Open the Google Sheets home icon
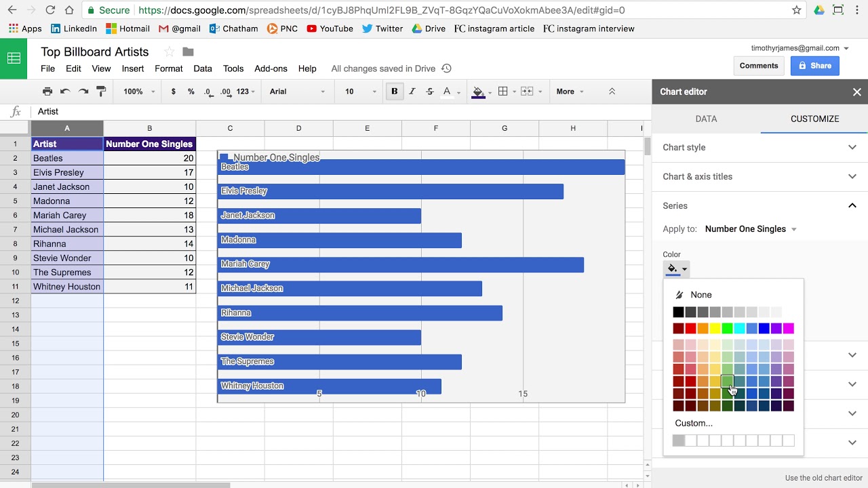 click(x=14, y=58)
